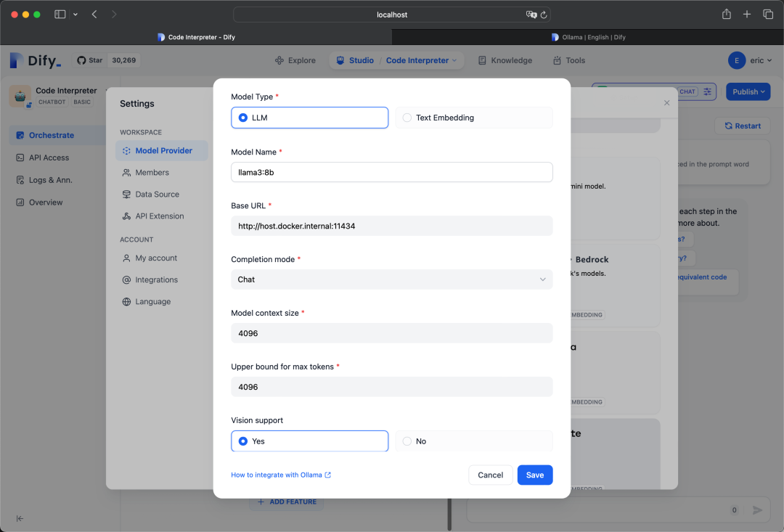
Task: Open My account settings
Action: (x=156, y=258)
